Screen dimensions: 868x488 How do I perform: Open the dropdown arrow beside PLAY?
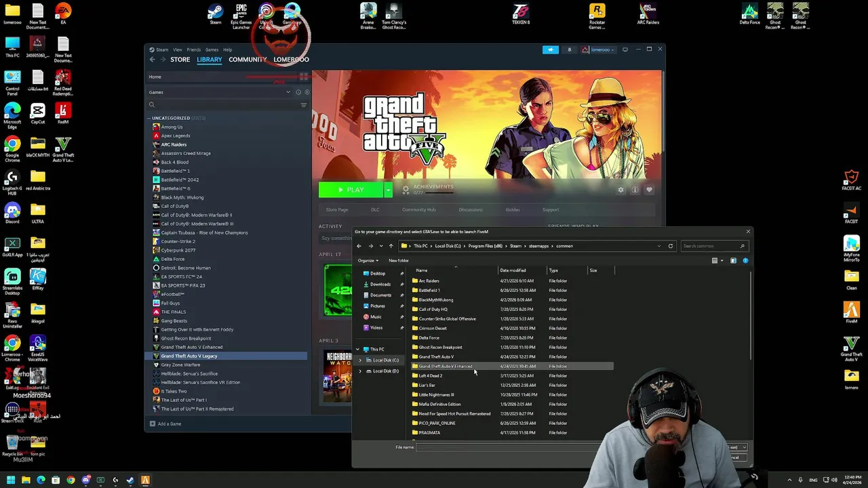[389, 190]
